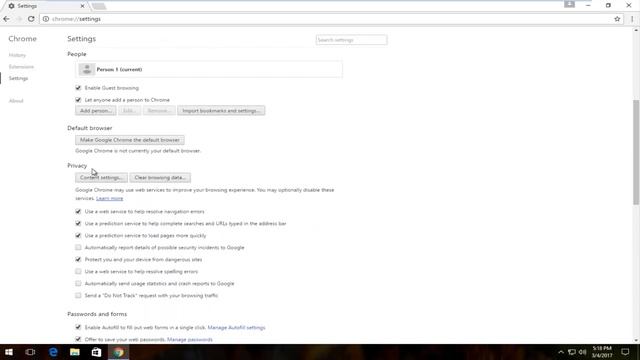Toggle prediction service to load pages quickly
The image size is (640, 360).
[78, 236]
